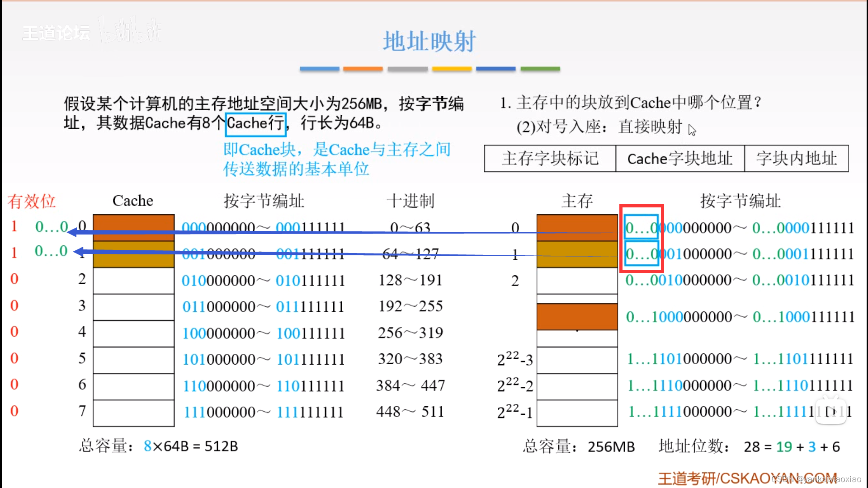Image resolution: width=868 pixels, height=488 pixels.
Task: Click main memory capacity 256MB text
Action: pos(611,447)
